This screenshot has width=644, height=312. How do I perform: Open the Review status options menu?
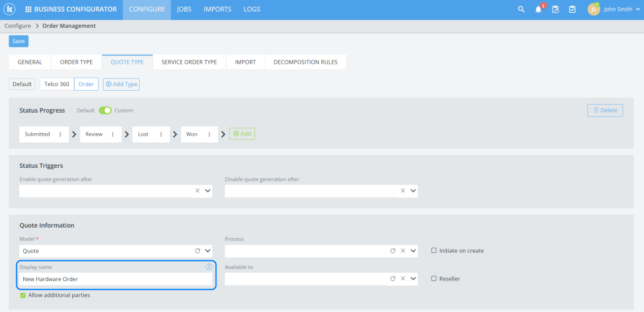click(113, 134)
